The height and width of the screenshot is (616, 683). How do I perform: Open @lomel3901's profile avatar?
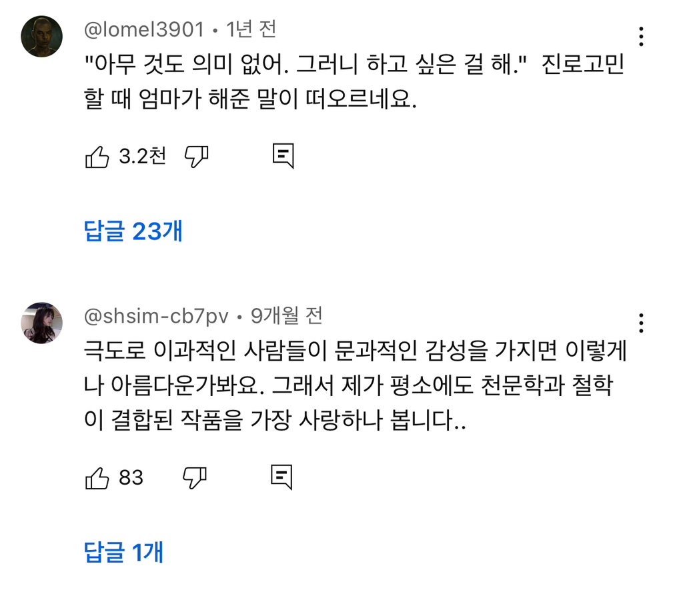click(x=41, y=35)
